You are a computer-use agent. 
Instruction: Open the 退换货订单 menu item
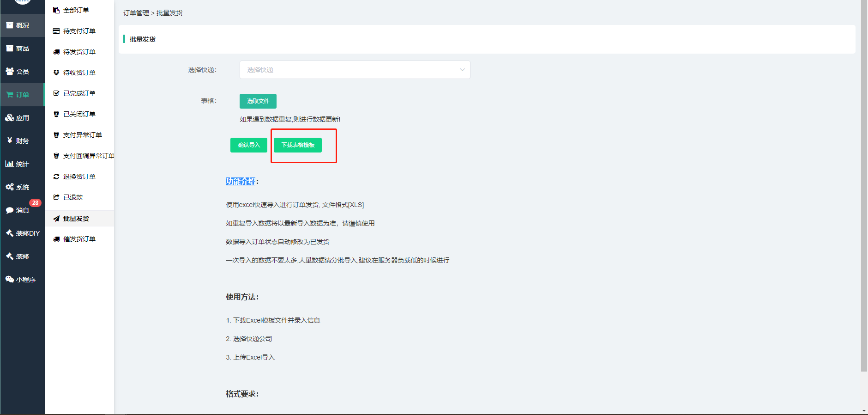point(79,177)
